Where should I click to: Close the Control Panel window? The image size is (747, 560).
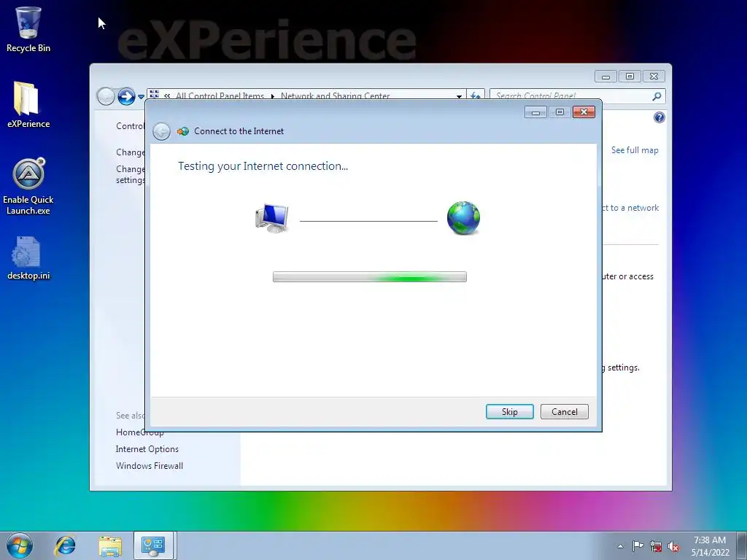[x=654, y=77]
